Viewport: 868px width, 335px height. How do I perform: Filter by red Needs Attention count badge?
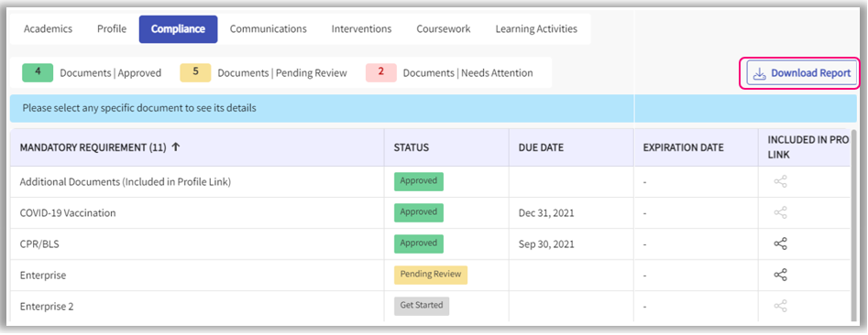(x=381, y=73)
